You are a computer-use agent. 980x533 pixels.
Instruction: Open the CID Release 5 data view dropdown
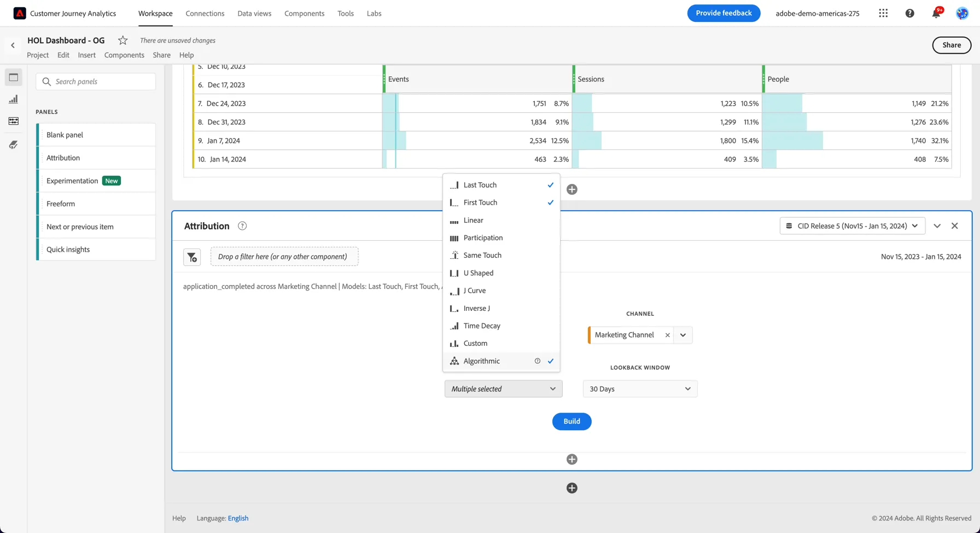click(853, 226)
